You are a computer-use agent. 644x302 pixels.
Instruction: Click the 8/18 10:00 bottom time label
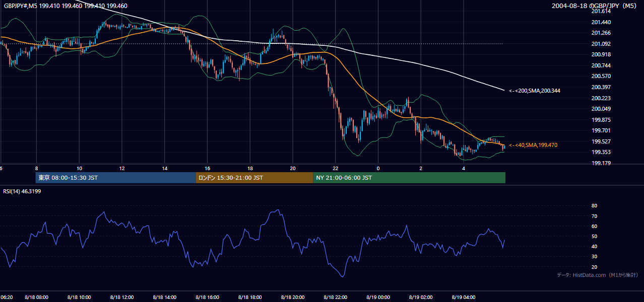80,297
